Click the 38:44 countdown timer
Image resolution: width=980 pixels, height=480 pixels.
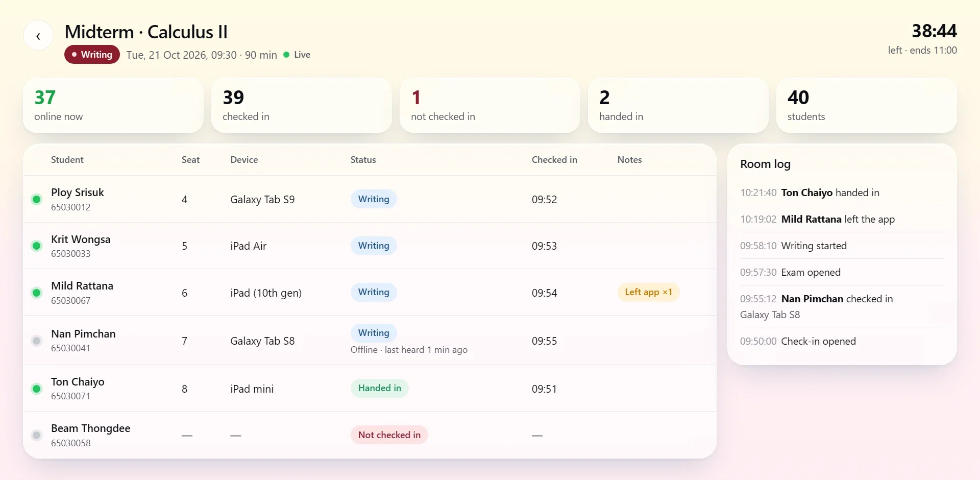click(934, 31)
